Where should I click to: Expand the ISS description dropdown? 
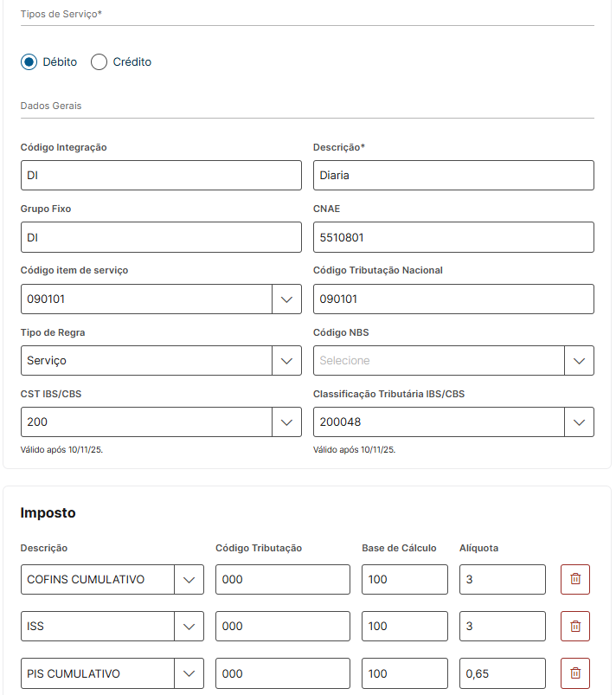(x=189, y=627)
